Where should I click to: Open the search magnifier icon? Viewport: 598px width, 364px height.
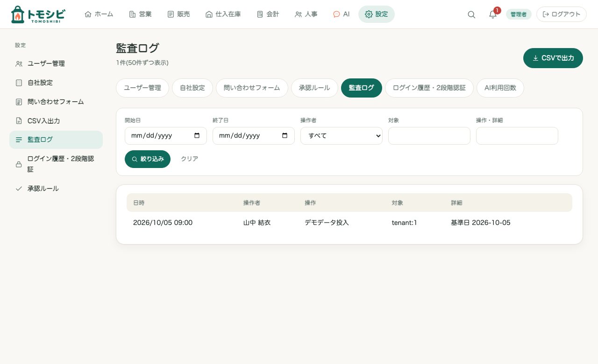[471, 14]
